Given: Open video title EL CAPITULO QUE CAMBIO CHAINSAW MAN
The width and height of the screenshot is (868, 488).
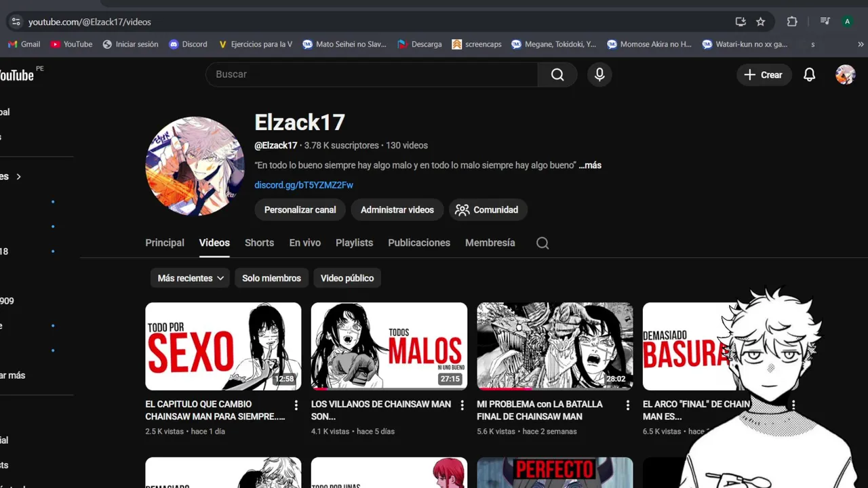Looking at the screenshot, I should [x=215, y=410].
